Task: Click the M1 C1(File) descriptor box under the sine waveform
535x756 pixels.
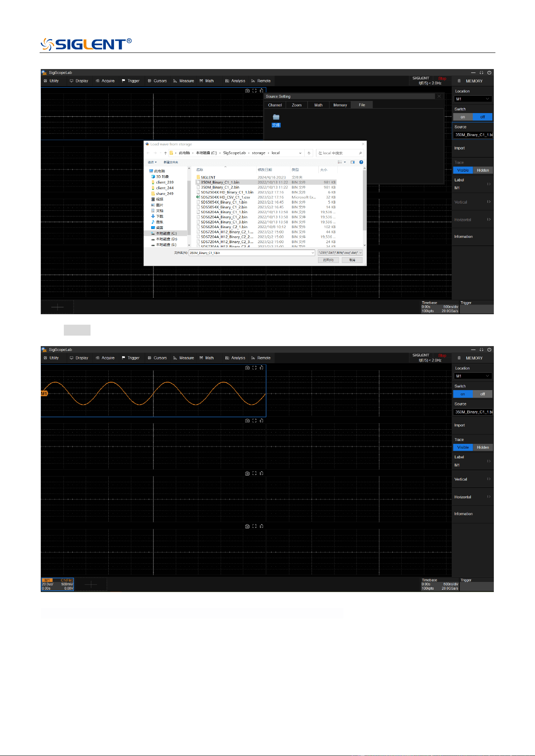Action: click(x=57, y=584)
